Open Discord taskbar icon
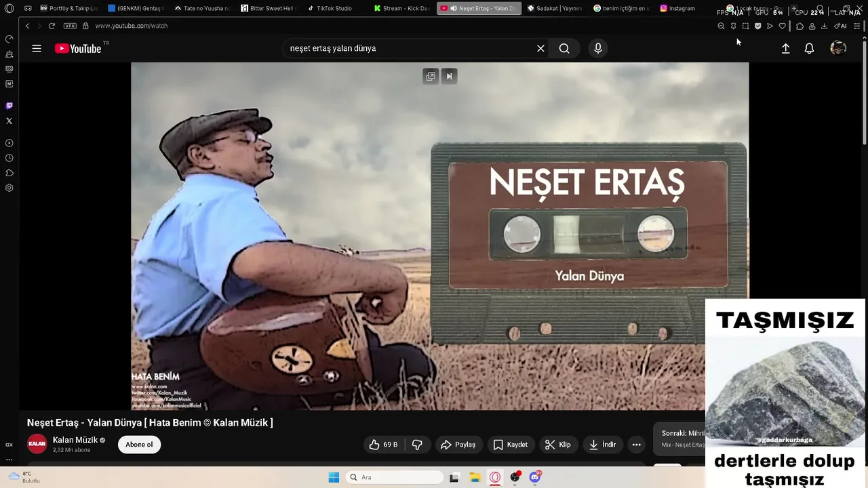868x488 pixels. tap(535, 477)
